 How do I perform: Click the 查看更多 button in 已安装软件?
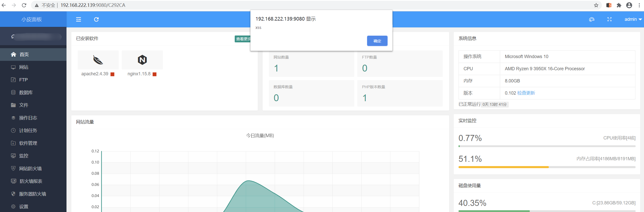point(243,39)
